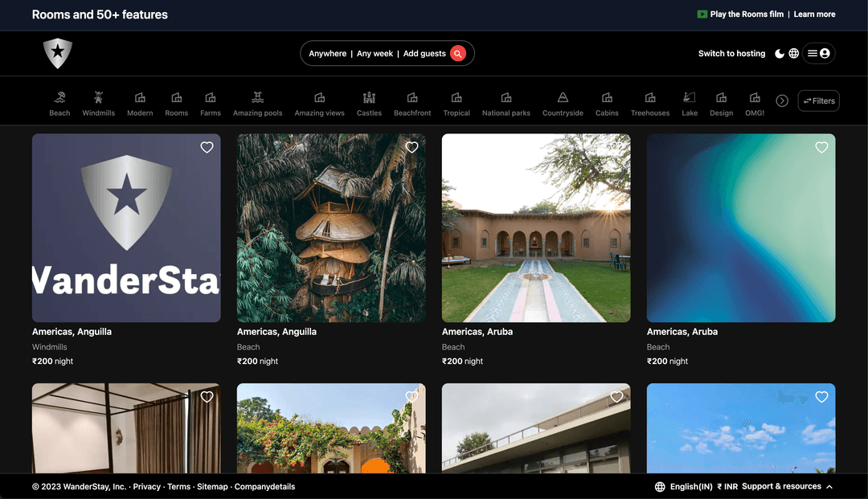Open the Filters panel
This screenshot has width=868, height=499.
819,100
